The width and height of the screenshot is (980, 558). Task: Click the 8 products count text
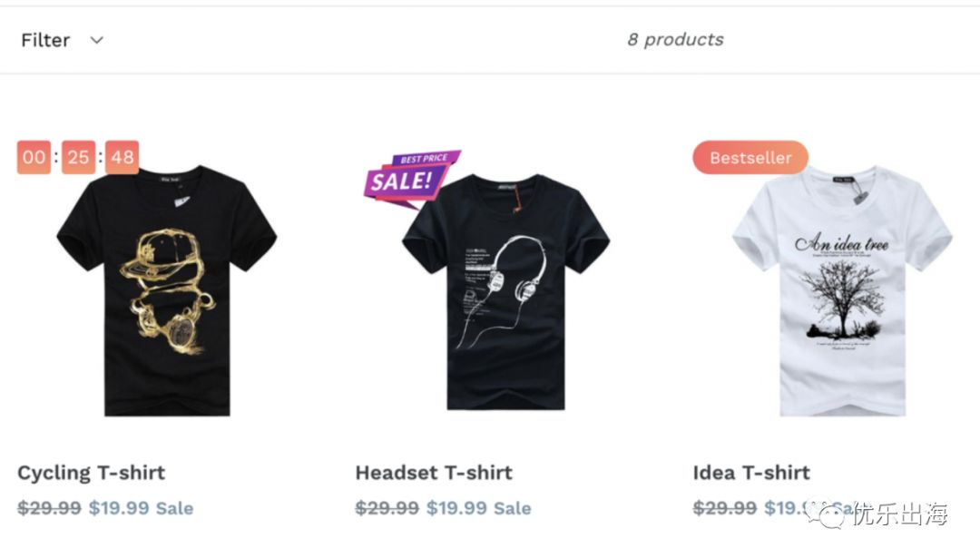[675, 40]
